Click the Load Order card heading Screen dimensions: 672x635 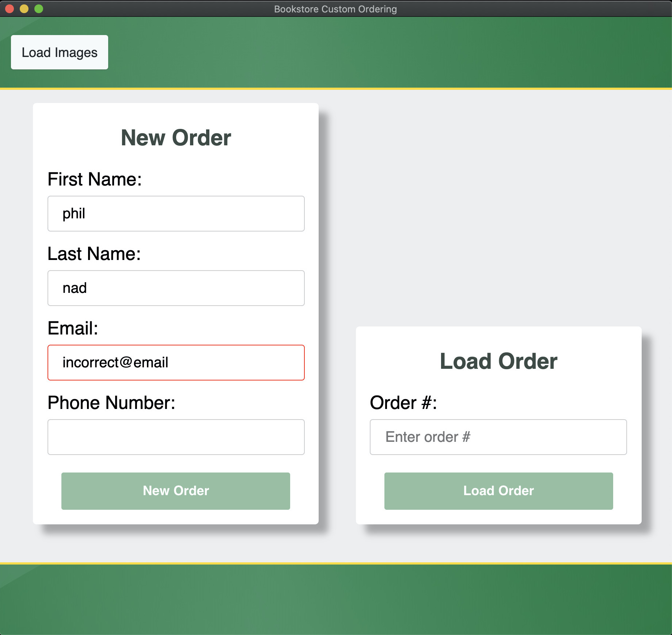498,361
